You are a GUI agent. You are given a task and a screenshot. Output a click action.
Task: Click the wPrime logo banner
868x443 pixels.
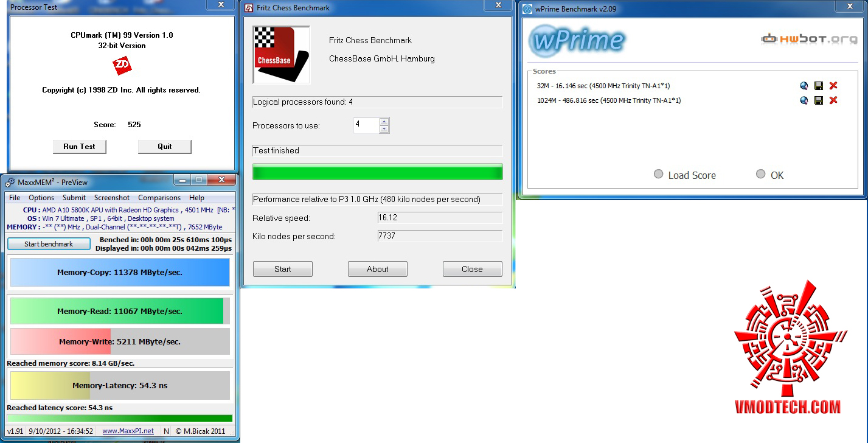pyautogui.click(x=577, y=40)
